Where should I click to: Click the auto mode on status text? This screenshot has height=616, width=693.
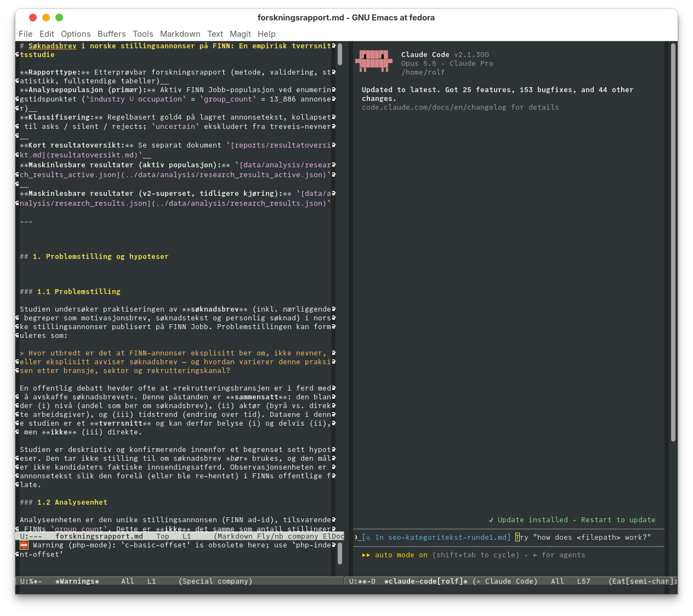click(x=401, y=555)
